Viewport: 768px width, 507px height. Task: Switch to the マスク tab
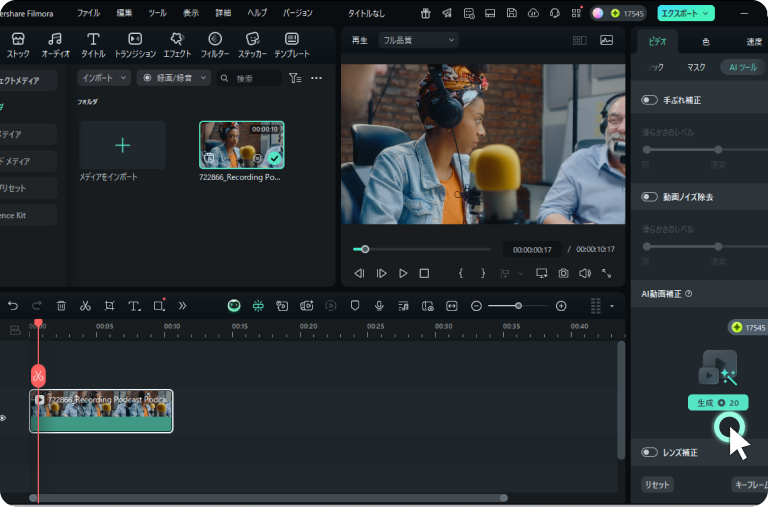(x=696, y=67)
